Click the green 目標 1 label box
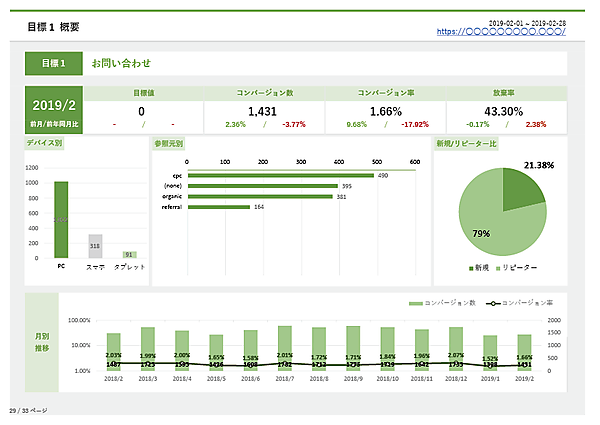Screen dimensions: 600x425 53,63
